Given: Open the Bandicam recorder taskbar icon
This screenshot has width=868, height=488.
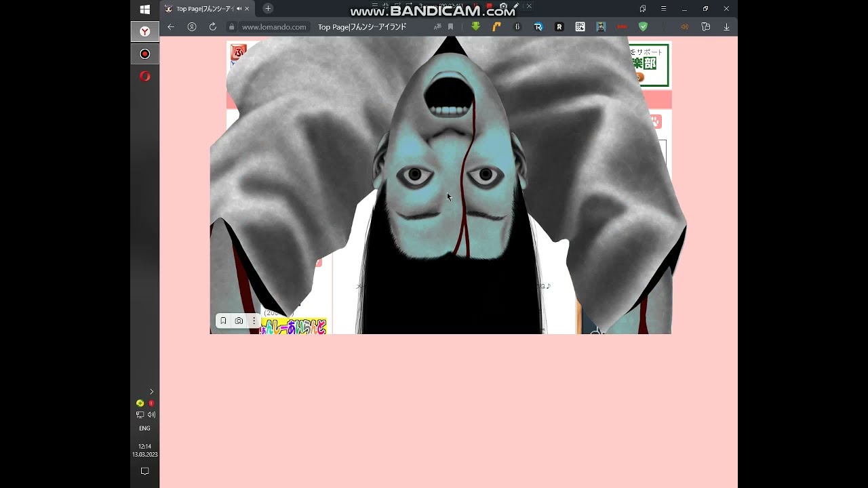Looking at the screenshot, I should [x=144, y=54].
